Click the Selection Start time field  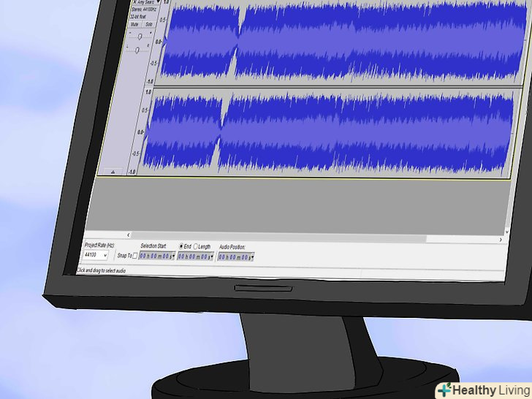(156, 256)
